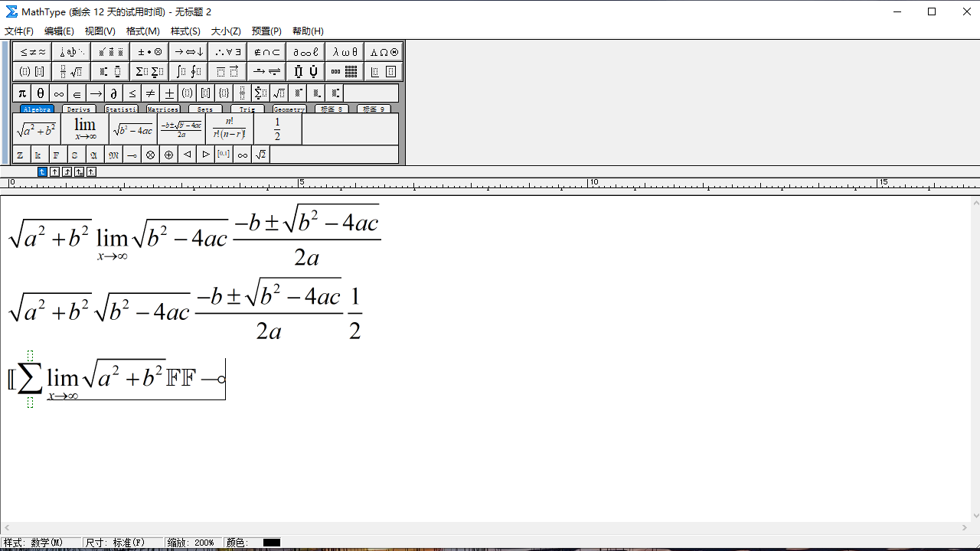Switch to the Matrices tab
Screen dimensions: 980x551
tap(162, 109)
